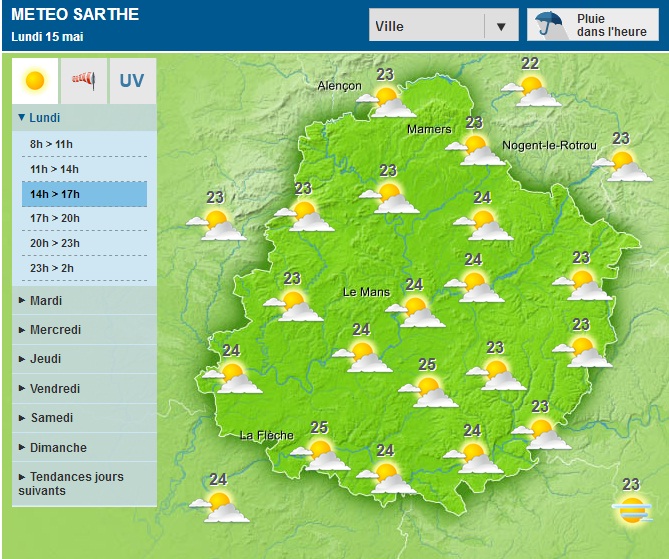Click the umbrella rain icon
This screenshot has width=669, height=559.
tap(547, 24)
